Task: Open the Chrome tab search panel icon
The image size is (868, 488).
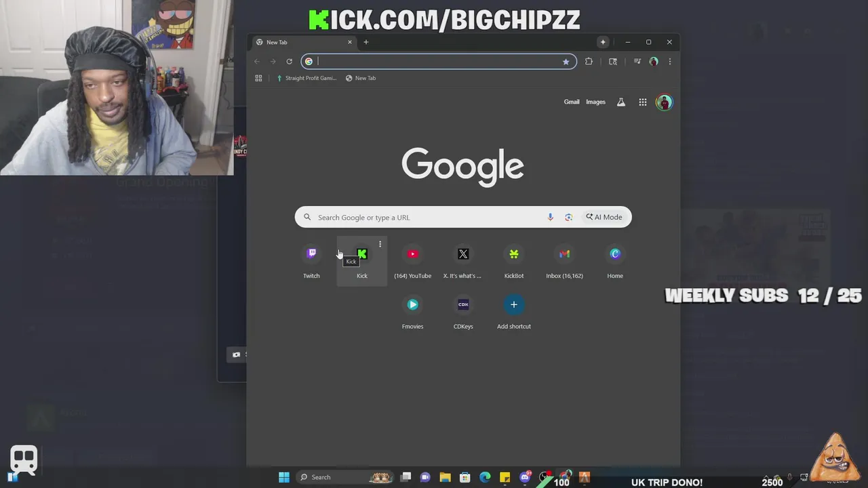Action: [x=613, y=61]
